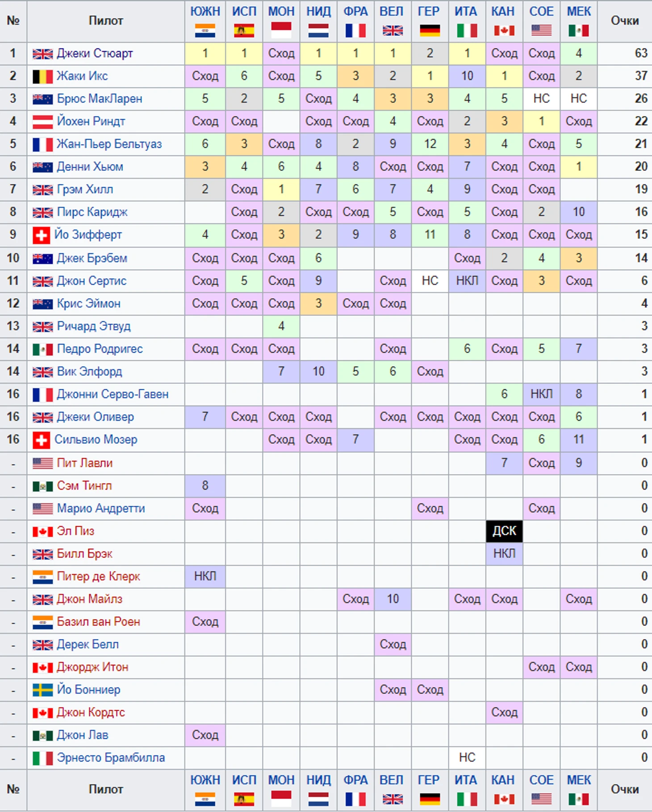This screenshot has width=652, height=812.
Task: Click the КАН race link in top header
Action: pos(503,12)
